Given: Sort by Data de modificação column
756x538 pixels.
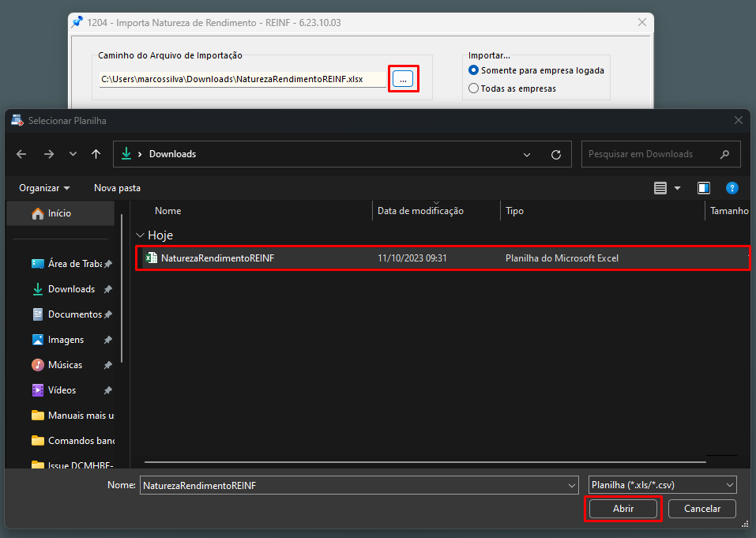Looking at the screenshot, I should tap(420, 211).
